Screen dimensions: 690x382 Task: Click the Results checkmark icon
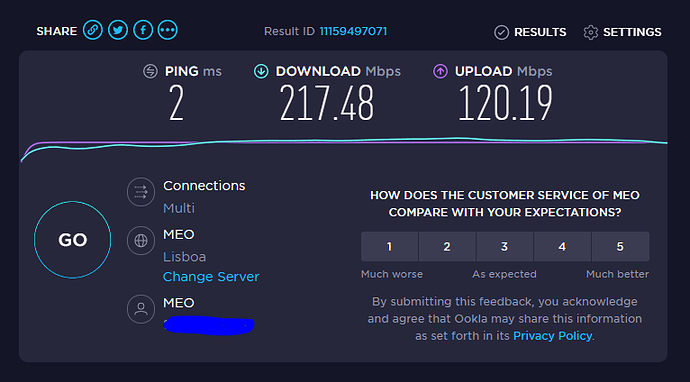point(501,32)
